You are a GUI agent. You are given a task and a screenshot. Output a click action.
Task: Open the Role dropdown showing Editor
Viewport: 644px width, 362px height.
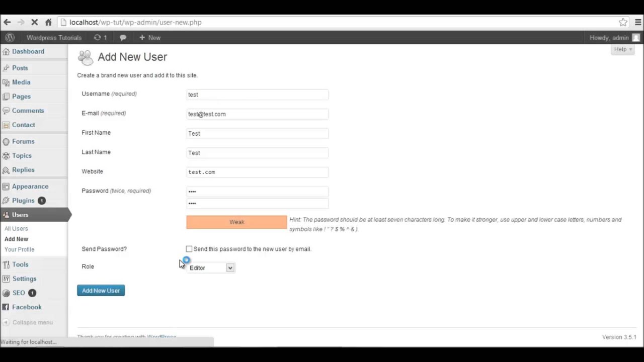[211, 268]
